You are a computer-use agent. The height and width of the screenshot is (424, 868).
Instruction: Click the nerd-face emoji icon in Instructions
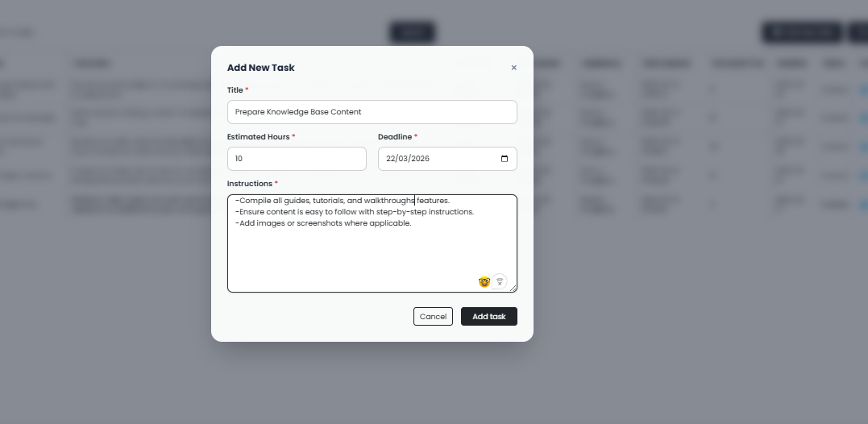point(484,281)
